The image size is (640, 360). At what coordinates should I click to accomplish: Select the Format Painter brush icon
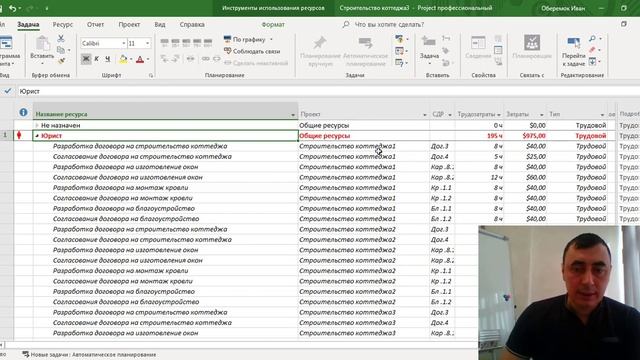[61, 61]
